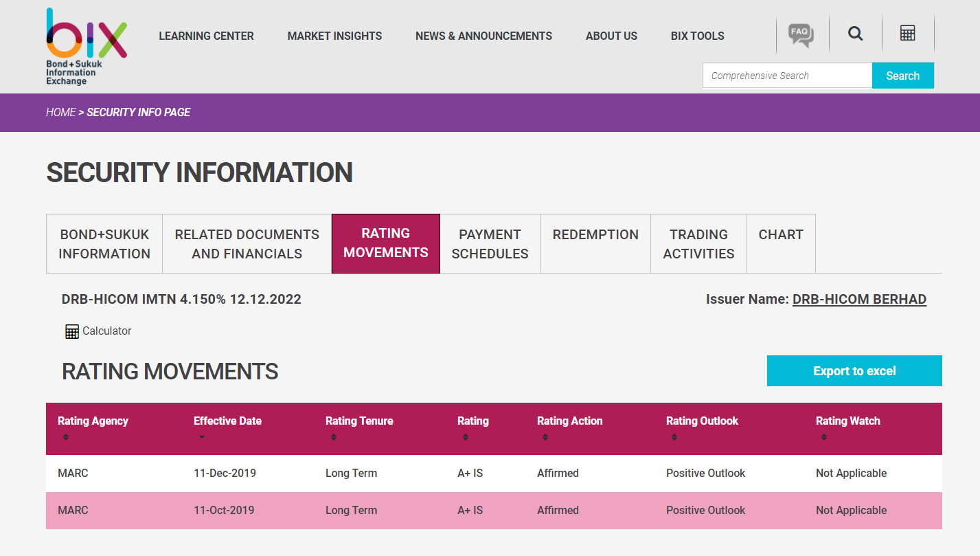Open About Us menu

[611, 36]
